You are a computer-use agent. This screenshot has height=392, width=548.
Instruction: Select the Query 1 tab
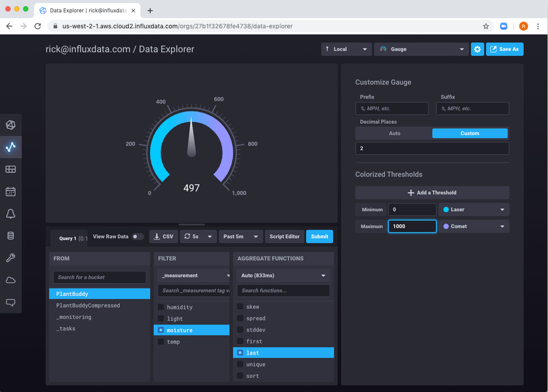(68, 238)
